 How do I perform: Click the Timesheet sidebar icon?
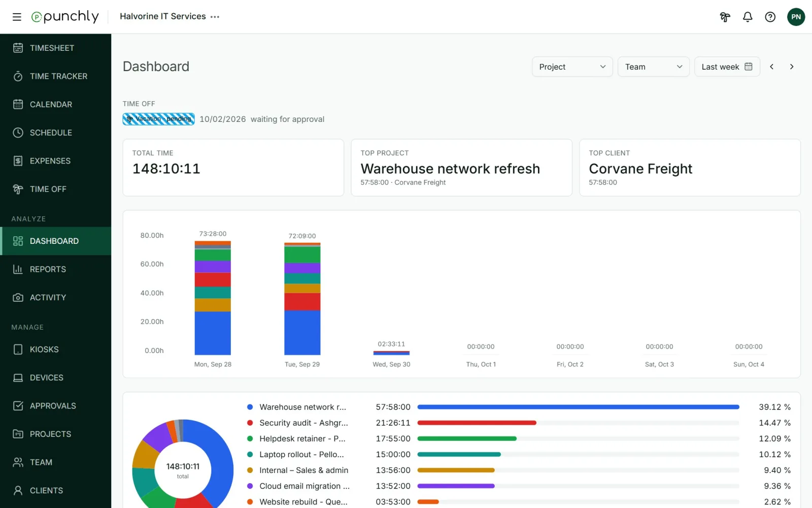point(18,48)
